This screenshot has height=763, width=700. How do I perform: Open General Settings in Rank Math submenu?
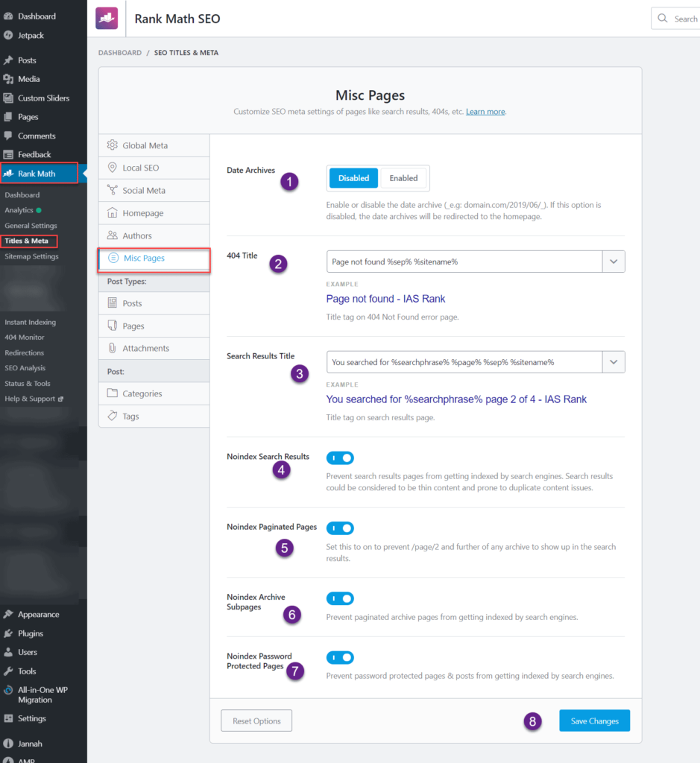point(31,225)
